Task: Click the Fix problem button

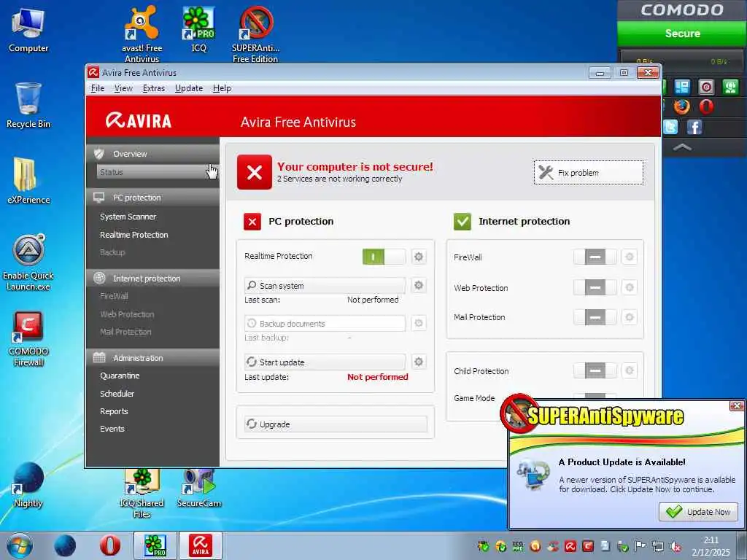Action: (589, 172)
